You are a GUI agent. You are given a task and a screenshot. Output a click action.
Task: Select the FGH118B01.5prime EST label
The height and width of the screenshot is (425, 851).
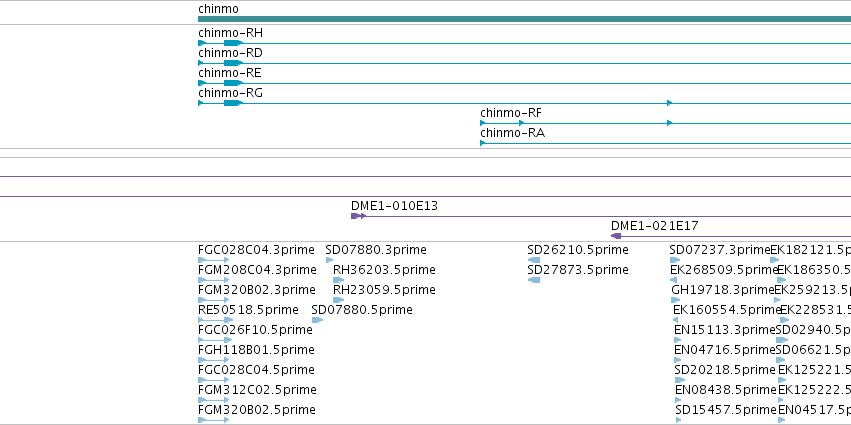click(x=256, y=350)
